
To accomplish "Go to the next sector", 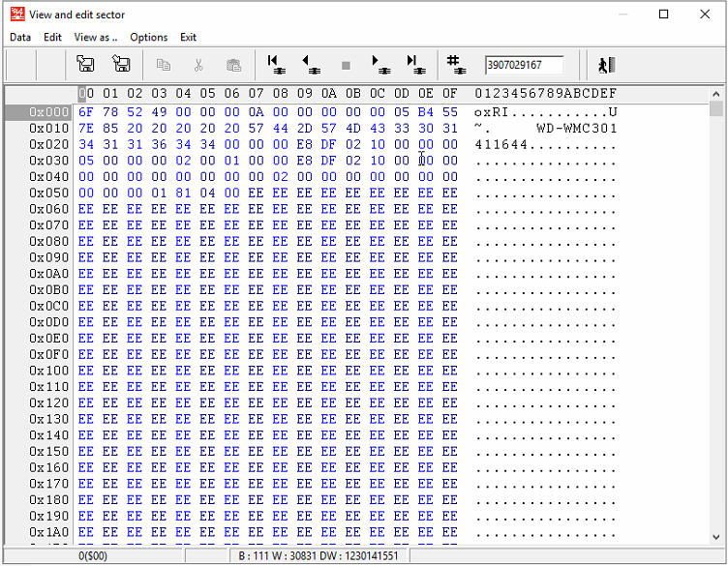I will (381, 65).
